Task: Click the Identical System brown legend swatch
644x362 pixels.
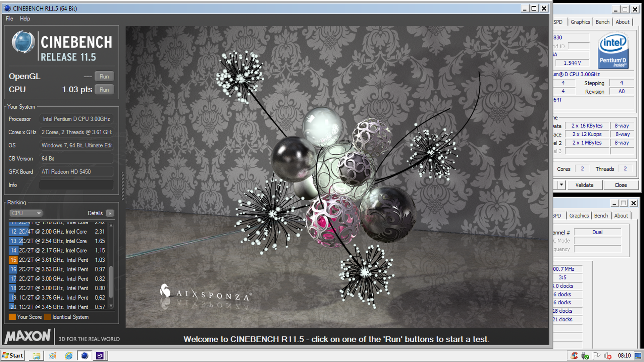Action: tap(48, 317)
